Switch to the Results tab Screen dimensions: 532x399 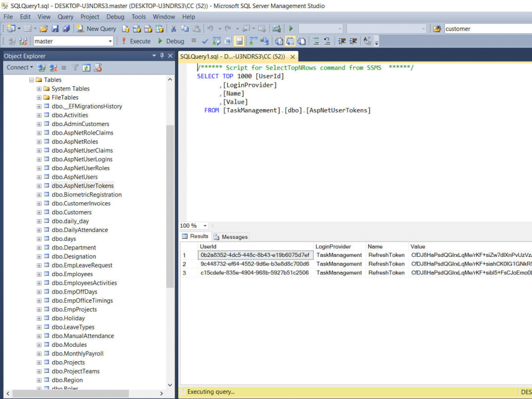[195, 237]
